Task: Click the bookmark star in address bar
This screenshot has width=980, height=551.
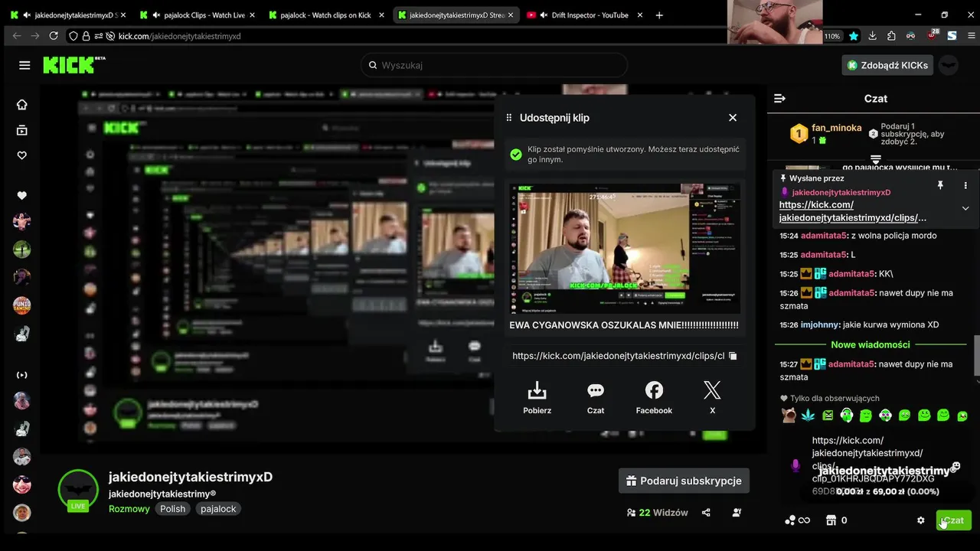Action: [854, 36]
